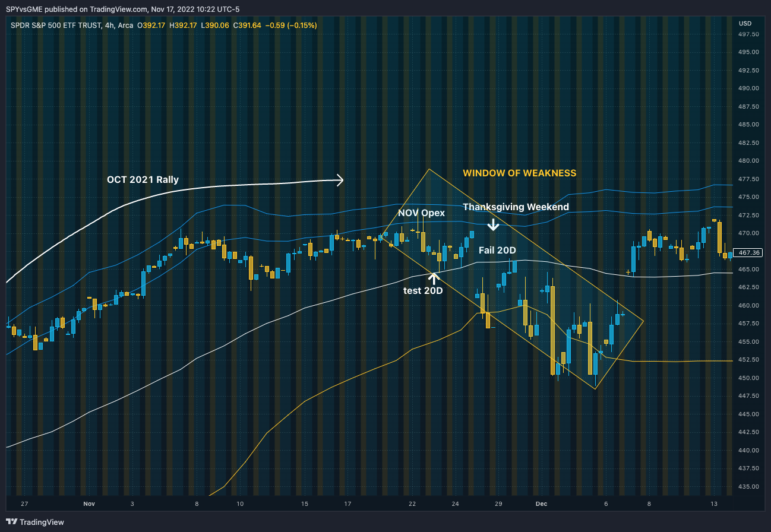
Task: Click date 6 on the time axis
Action: (606, 504)
